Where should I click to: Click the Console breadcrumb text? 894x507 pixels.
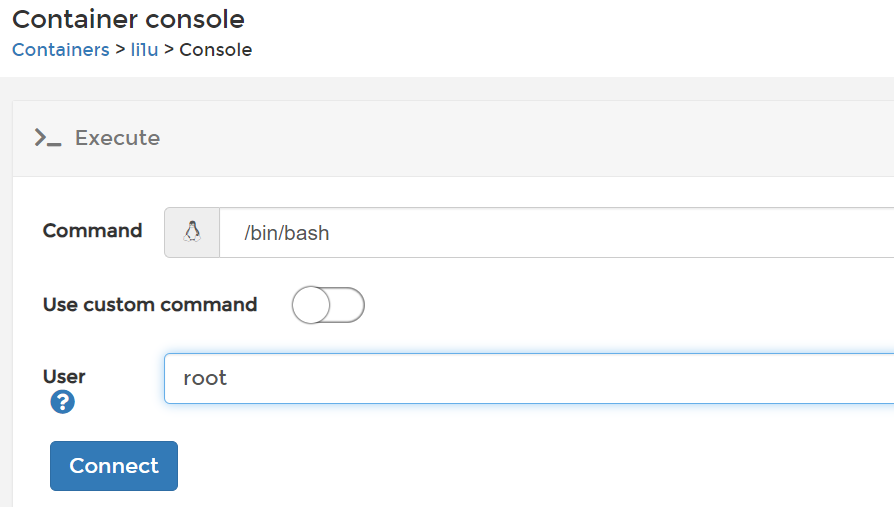coord(215,49)
